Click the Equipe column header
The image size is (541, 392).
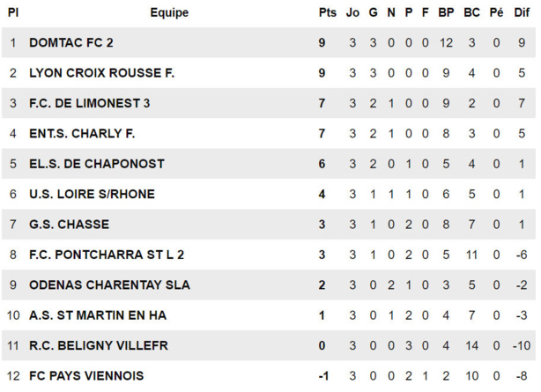[x=169, y=13]
